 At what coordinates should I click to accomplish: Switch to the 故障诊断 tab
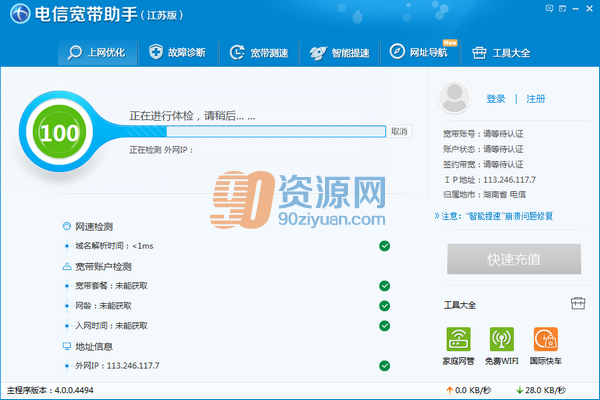coord(178,52)
